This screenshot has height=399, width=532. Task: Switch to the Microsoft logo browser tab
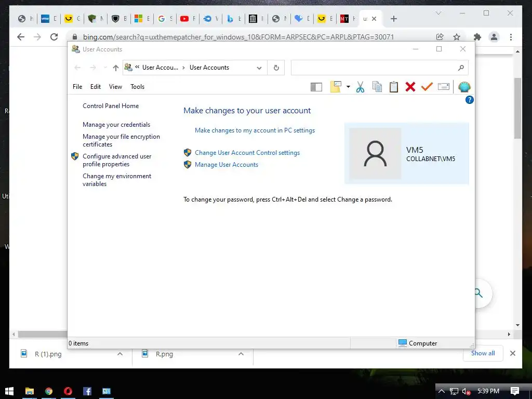point(142,19)
